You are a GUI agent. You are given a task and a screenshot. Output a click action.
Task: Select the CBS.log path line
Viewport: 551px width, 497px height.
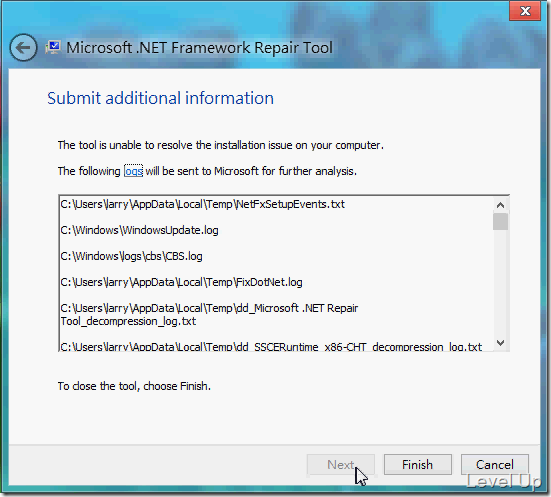point(131,256)
